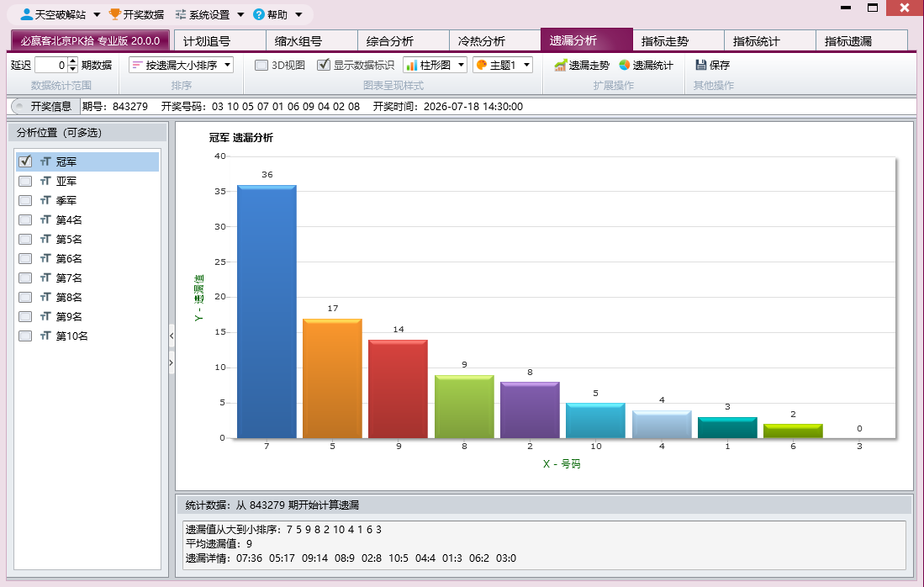The width and height of the screenshot is (924, 587).
Task: Click the 帮助 question mark icon
Action: click(x=259, y=14)
